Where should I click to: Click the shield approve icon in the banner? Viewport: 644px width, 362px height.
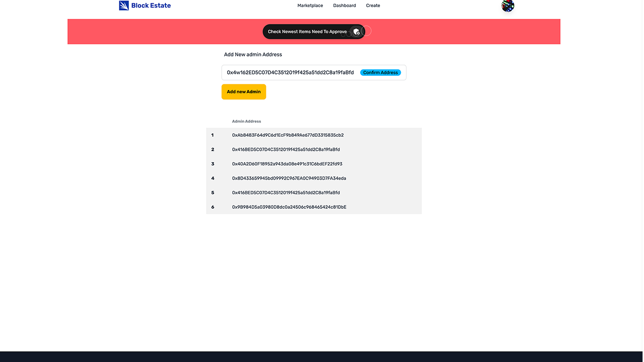pos(356,31)
